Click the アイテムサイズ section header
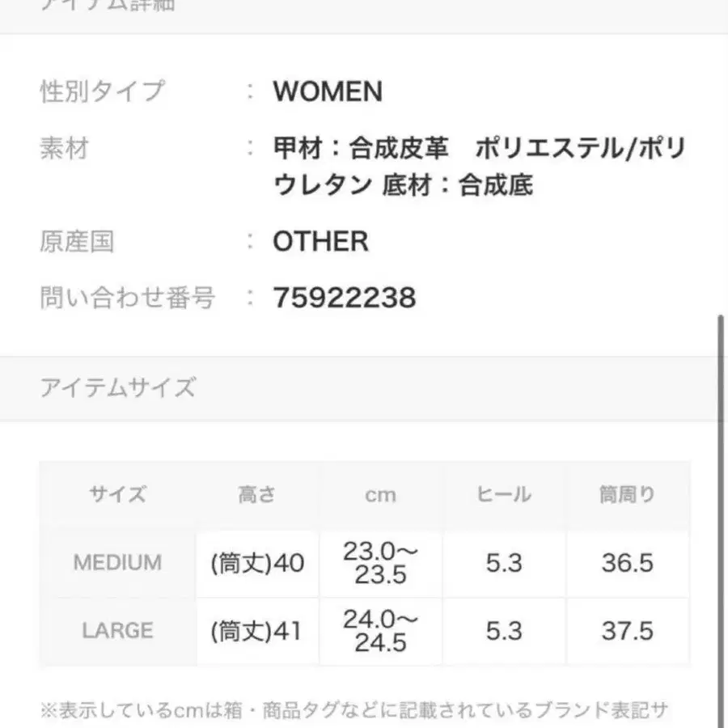Image resolution: width=728 pixels, height=728 pixels. pos(117,388)
